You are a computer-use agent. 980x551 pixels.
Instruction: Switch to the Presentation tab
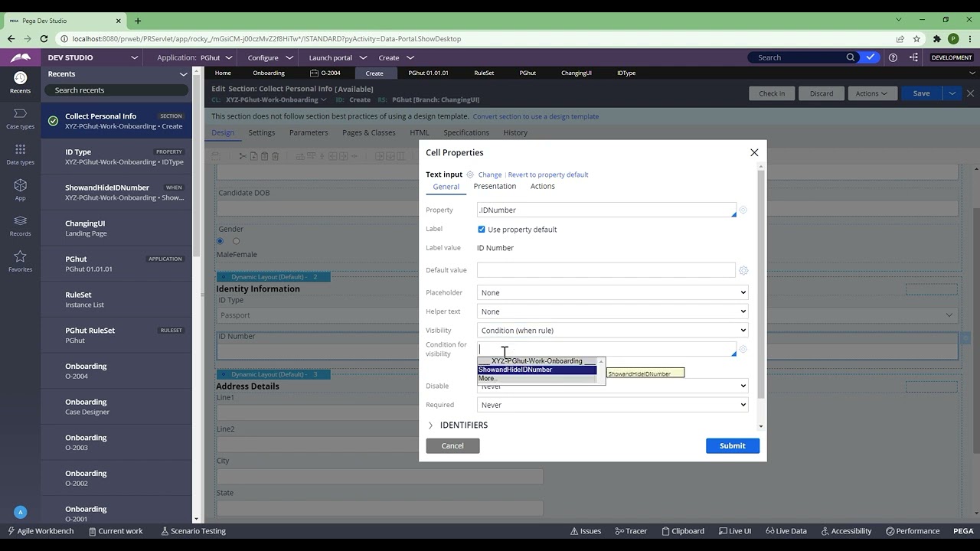(x=495, y=187)
